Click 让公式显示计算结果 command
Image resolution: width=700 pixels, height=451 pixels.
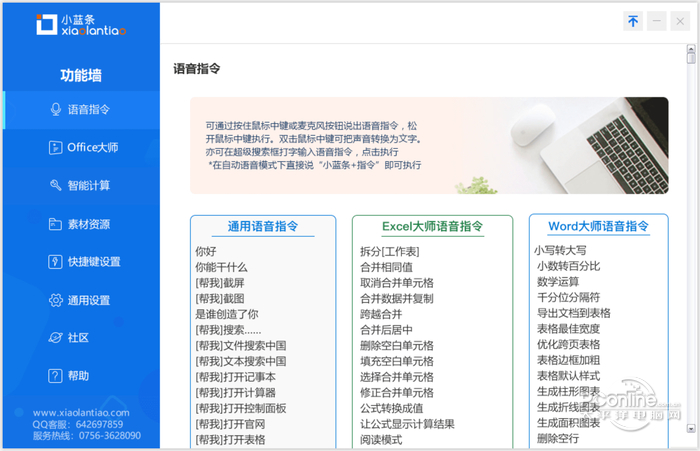tap(408, 424)
